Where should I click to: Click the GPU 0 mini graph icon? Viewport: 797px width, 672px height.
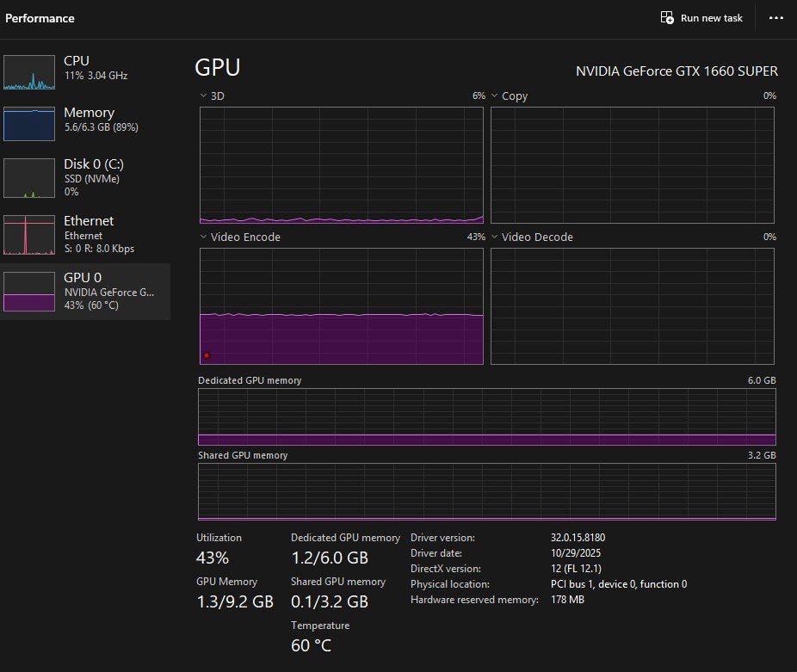click(x=29, y=292)
